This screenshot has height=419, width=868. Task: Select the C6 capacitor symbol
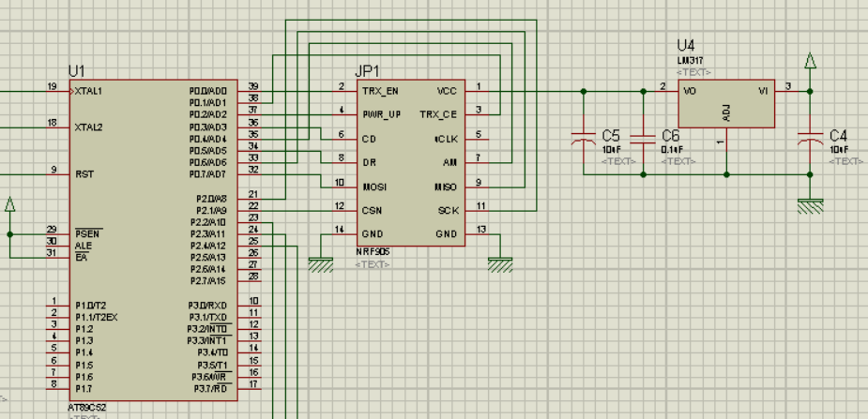click(643, 139)
